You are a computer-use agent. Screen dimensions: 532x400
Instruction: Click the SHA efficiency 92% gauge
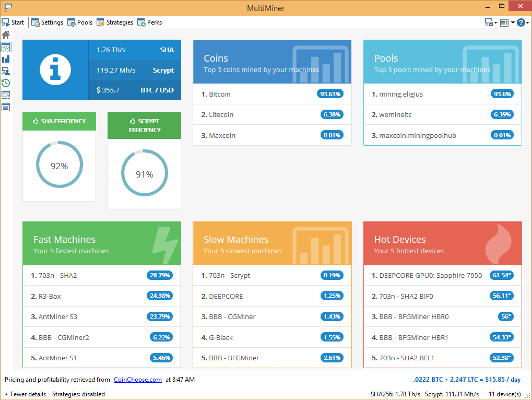click(59, 166)
